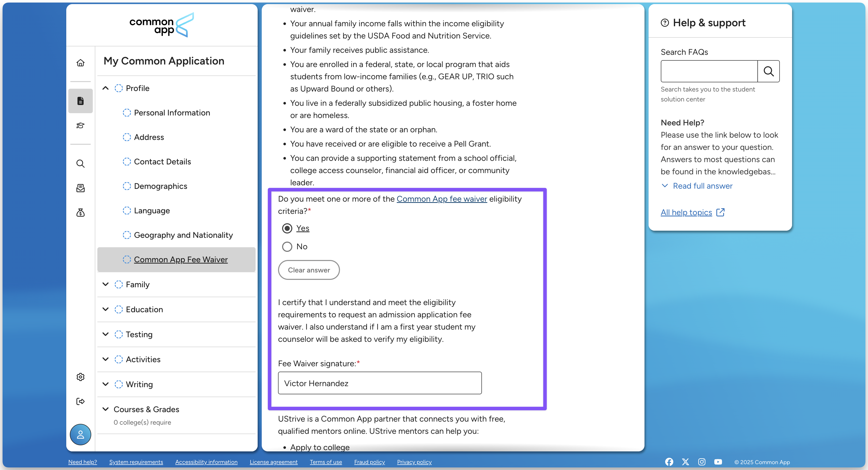Click the Search FAQs input box
Viewport: 868px width, 470px height.
click(709, 71)
